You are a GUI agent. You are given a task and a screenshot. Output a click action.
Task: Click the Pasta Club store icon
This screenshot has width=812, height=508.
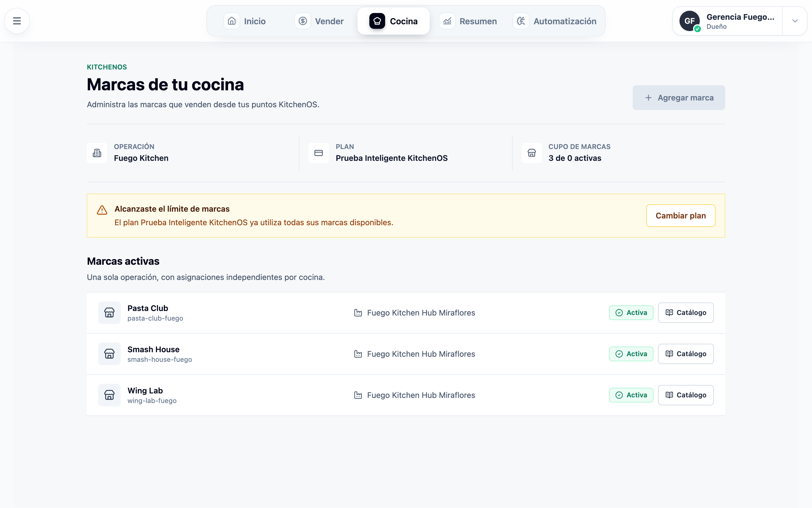tap(109, 312)
